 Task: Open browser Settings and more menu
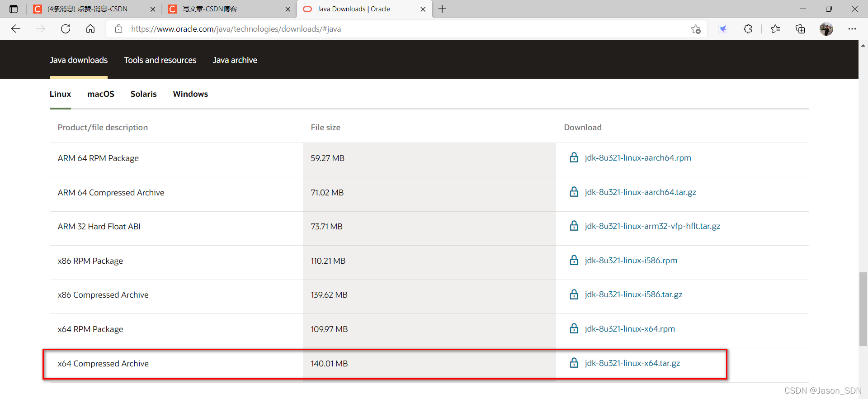(852, 29)
